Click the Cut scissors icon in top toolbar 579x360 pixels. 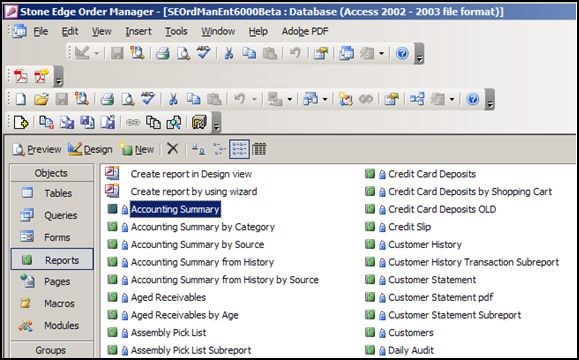[229, 54]
